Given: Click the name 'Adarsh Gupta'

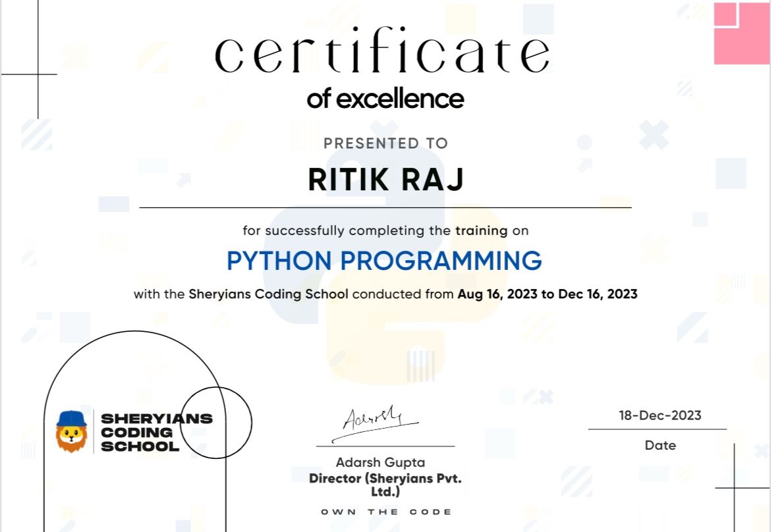Looking at the screenshot, I should (x=381, y=462).
